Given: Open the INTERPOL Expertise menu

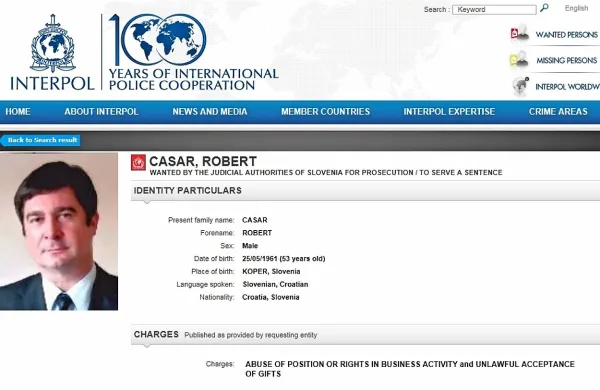Looking at the screenshot, I should coord(449,112).
